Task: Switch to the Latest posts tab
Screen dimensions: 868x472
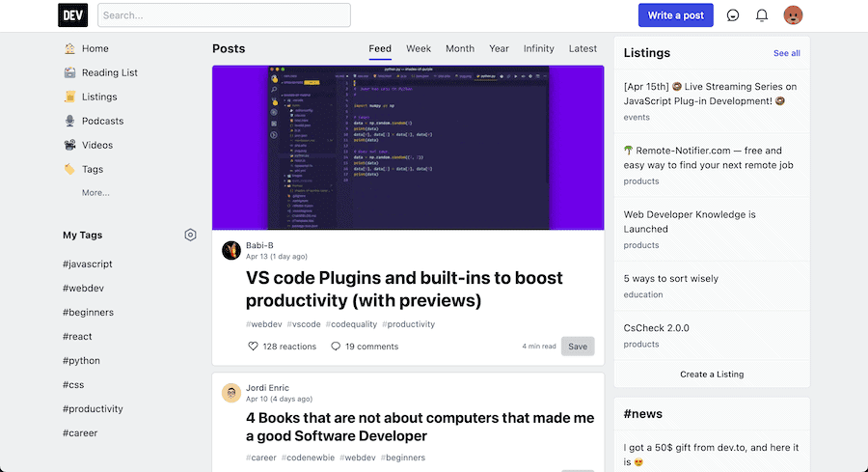Action: (x=583, y=48)
